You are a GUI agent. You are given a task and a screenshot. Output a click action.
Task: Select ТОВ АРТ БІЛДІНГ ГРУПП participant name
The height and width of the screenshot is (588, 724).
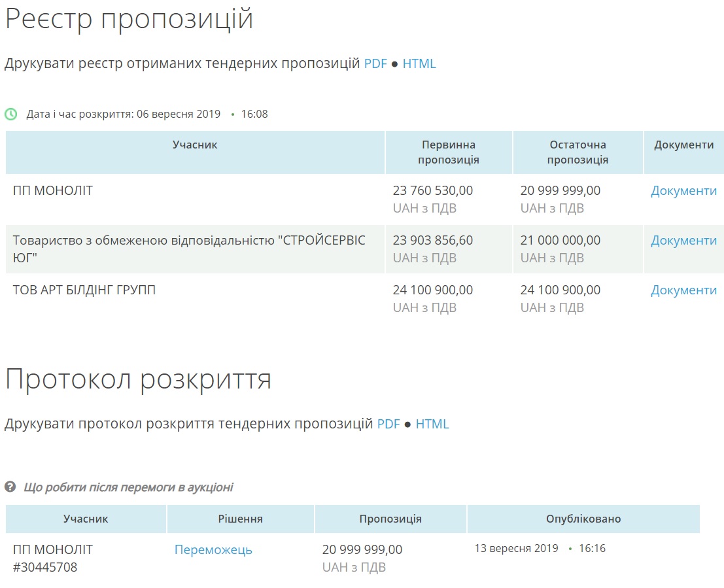pyautogui.click(x=84, y=290)
